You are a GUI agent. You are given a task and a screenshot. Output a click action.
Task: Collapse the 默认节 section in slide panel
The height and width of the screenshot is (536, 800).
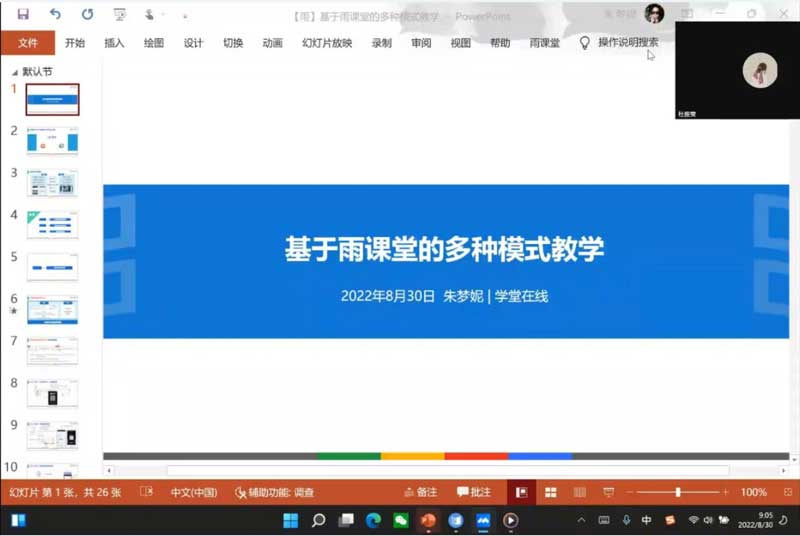tap(14, 72)
